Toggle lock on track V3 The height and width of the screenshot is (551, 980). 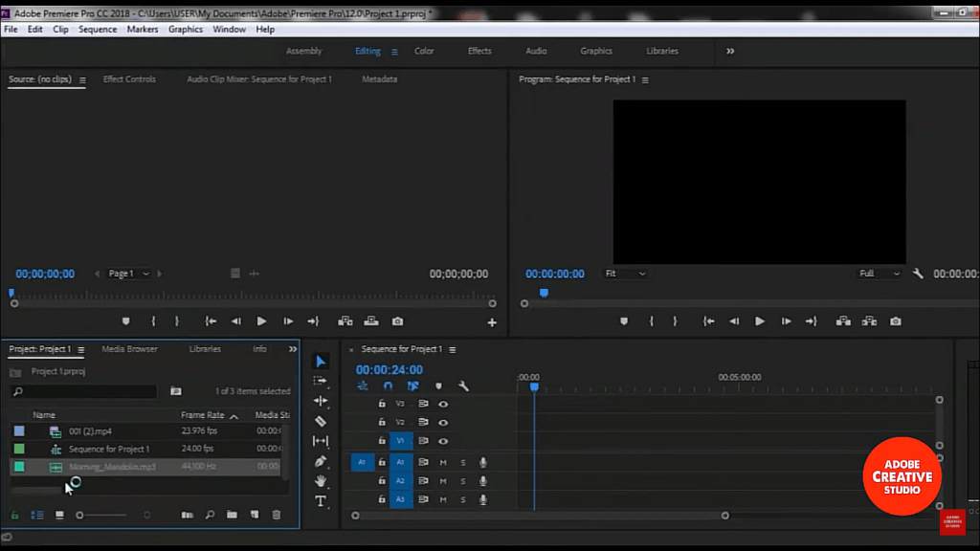click(x=382, y=404)
